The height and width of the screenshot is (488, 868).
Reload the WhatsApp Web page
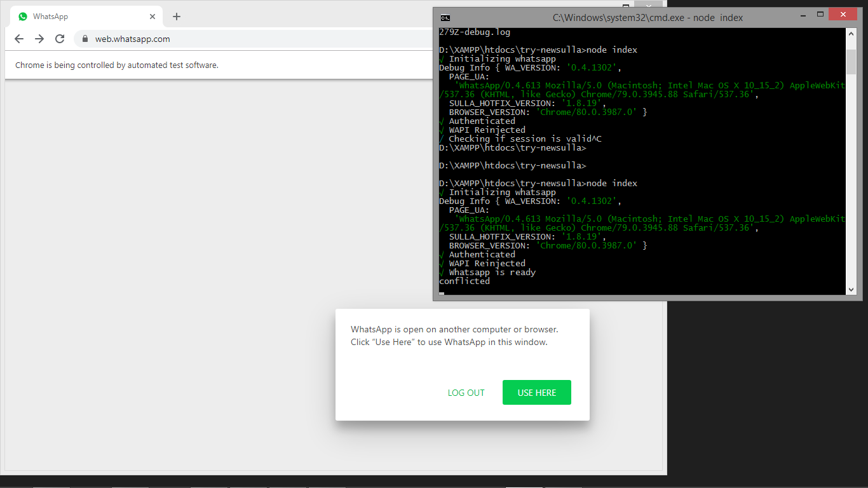coord(59,39)
